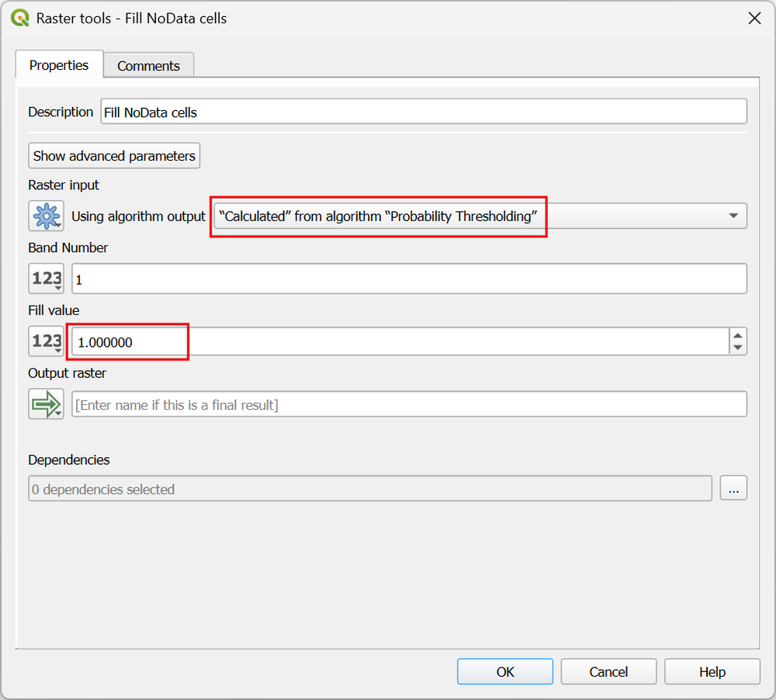The width and height of the screenshot is (776, 700).
Task: Increase Fill value with up arrow
Action: pyautogui.click(x=738, y=335)
